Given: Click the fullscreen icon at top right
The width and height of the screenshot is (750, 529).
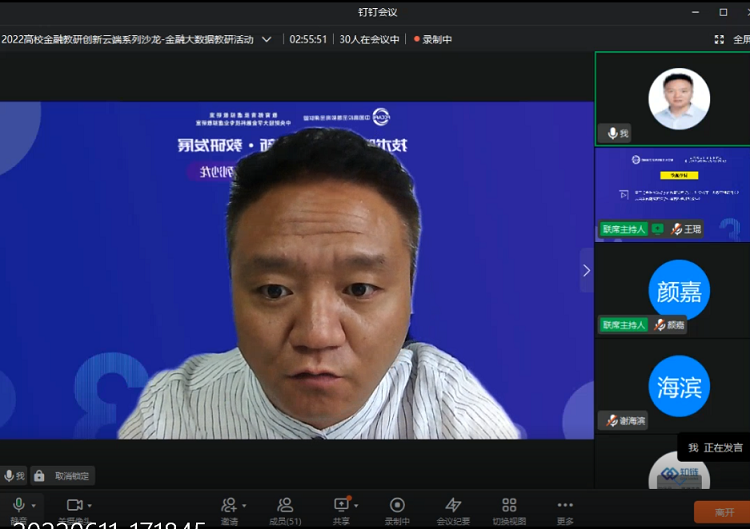Looking at the screenshot, I should coord(719,39).
